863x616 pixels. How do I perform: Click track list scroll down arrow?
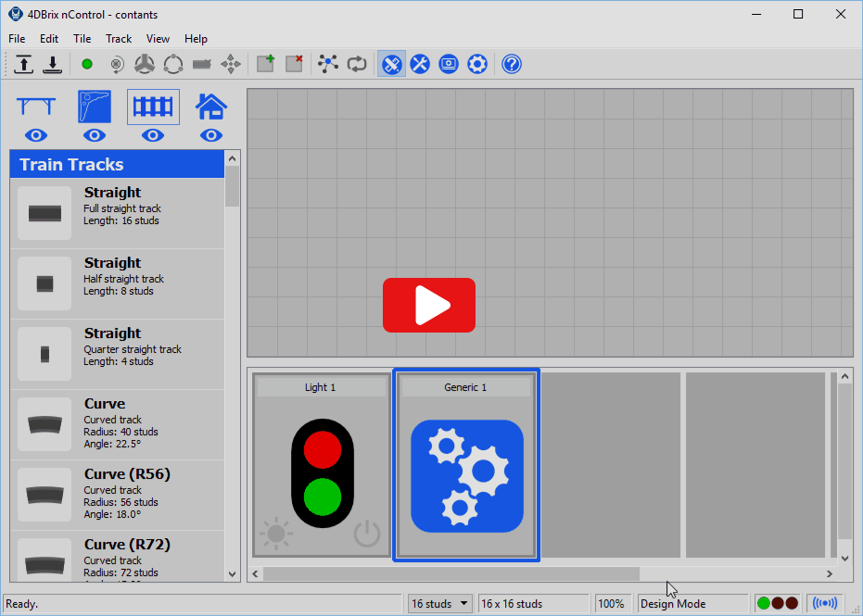[233, 574]
